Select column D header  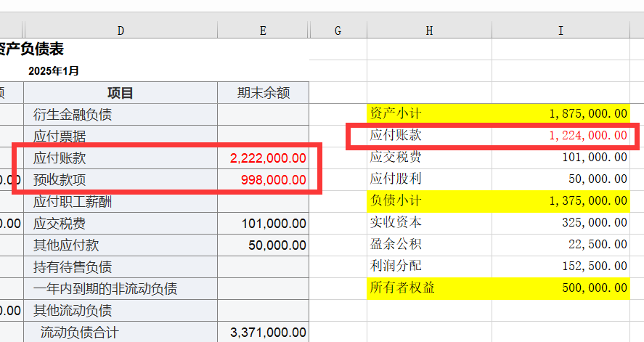point(121,30)
